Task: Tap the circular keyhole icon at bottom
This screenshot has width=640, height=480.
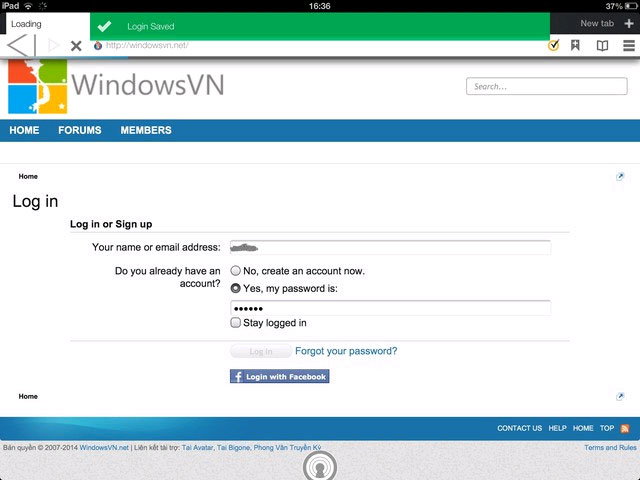Action: 320,465
